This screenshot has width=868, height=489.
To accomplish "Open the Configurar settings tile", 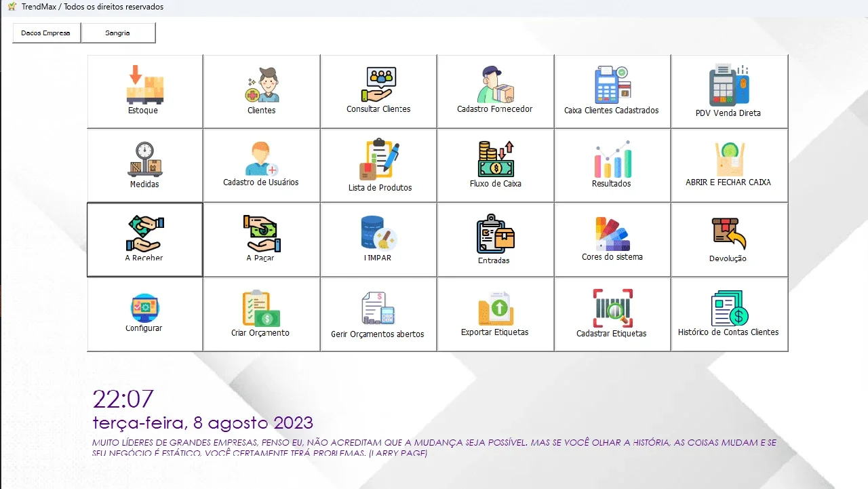I will pos(145,314).
